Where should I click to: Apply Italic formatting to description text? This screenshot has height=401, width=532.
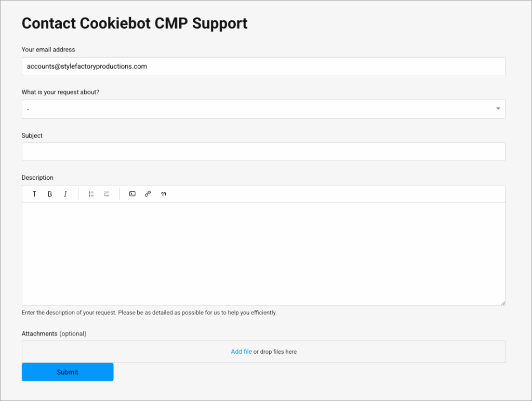65,194
